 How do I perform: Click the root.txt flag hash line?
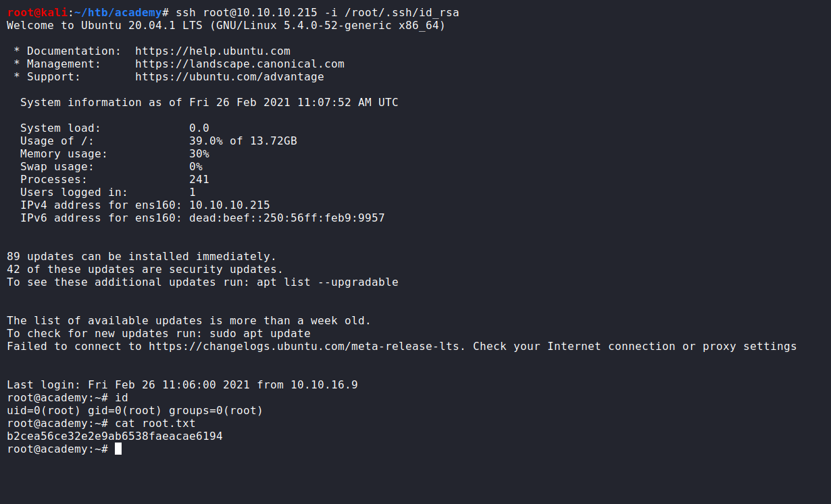115,436
